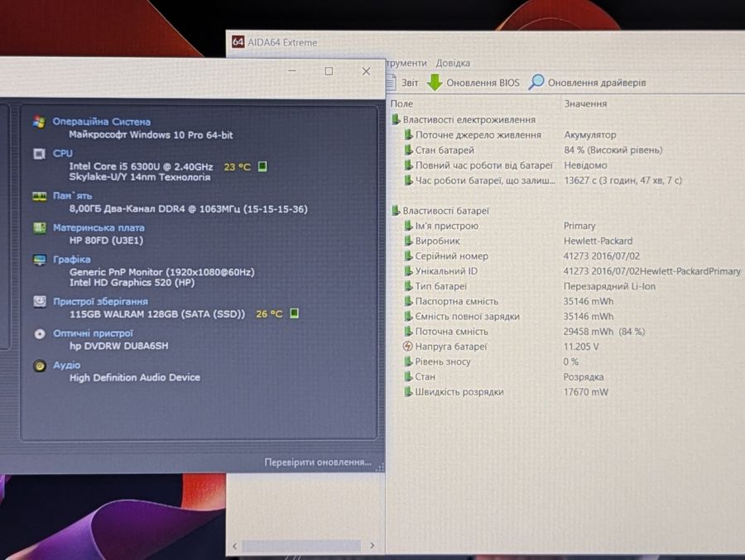This screenshot has height=560, width=745.
Task: Click the disc icon by Оптичні пристрої
Action: 40,334
